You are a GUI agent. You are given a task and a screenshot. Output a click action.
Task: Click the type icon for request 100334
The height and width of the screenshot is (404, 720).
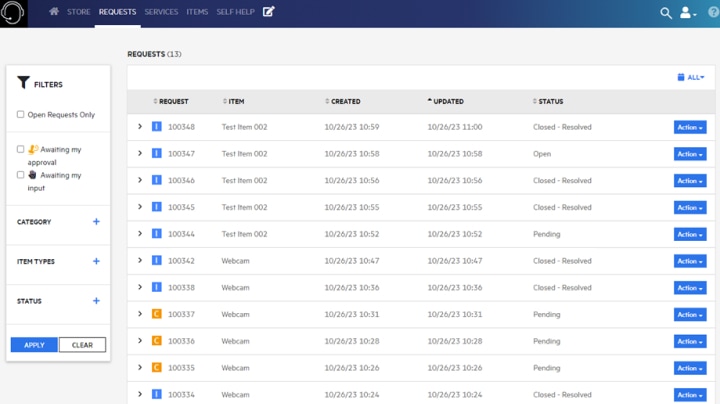pyautogui.click(x=157, y=394)
